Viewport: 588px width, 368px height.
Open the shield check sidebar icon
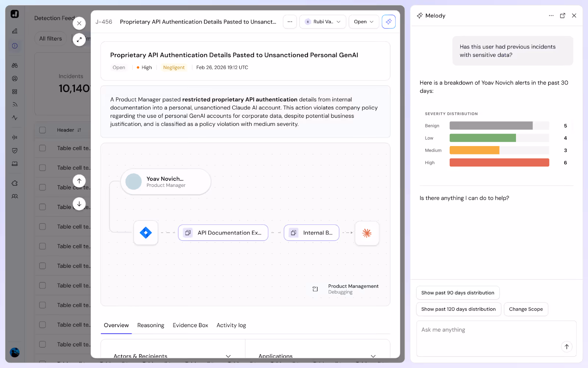pyautogui.click(x=15, y=151)
